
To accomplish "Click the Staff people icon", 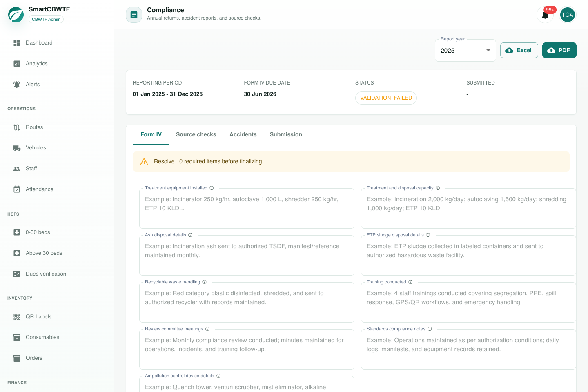I will 17,169.
